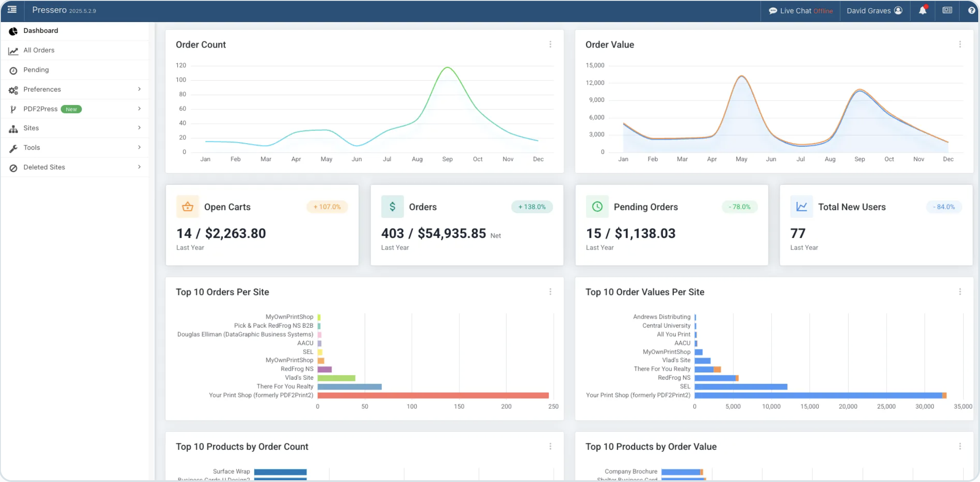Click the Total New Users chart icon
Screen dimensions: 980x482
point(801,206)
